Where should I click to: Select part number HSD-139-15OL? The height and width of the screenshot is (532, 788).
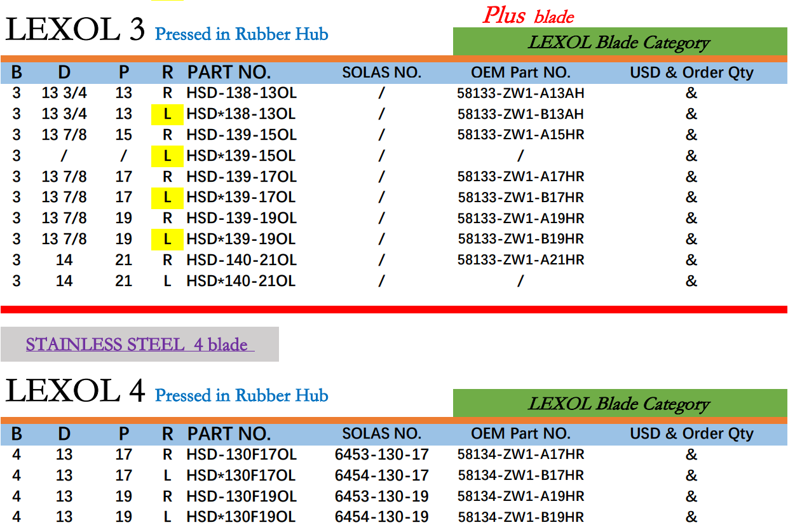pyautogui.click(x=241, y=135)
